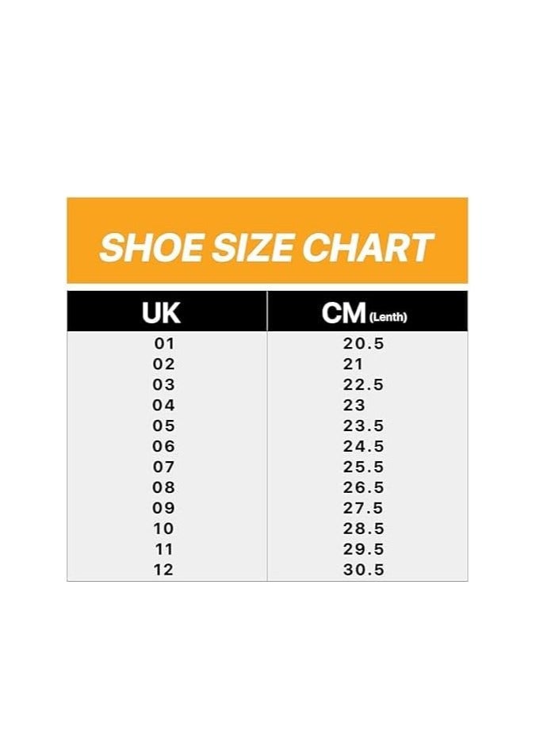Viewport: 555px width, 756px height.
Task: Select UK size 03 in the table
Action: pos(163,385)
